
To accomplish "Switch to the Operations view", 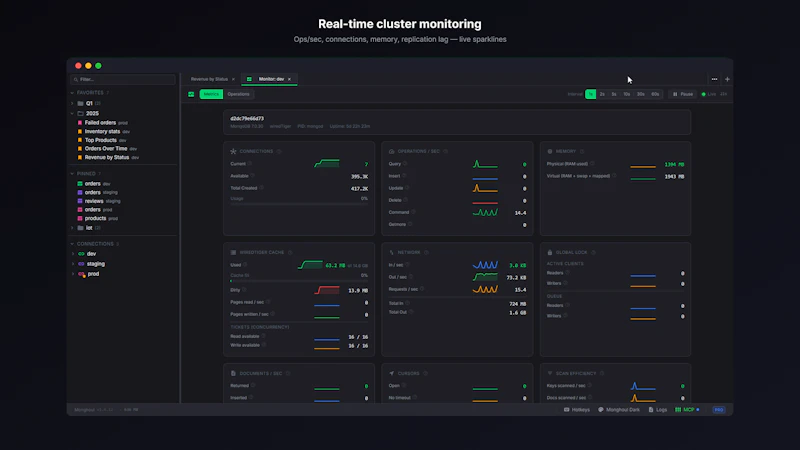I will tap(238, 94).
